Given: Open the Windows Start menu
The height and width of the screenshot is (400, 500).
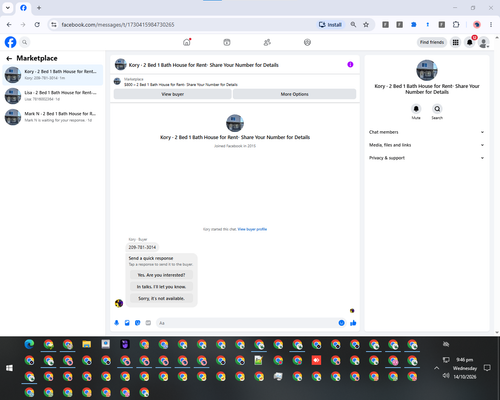Looking at the screenshot, I should click(9, 368).
